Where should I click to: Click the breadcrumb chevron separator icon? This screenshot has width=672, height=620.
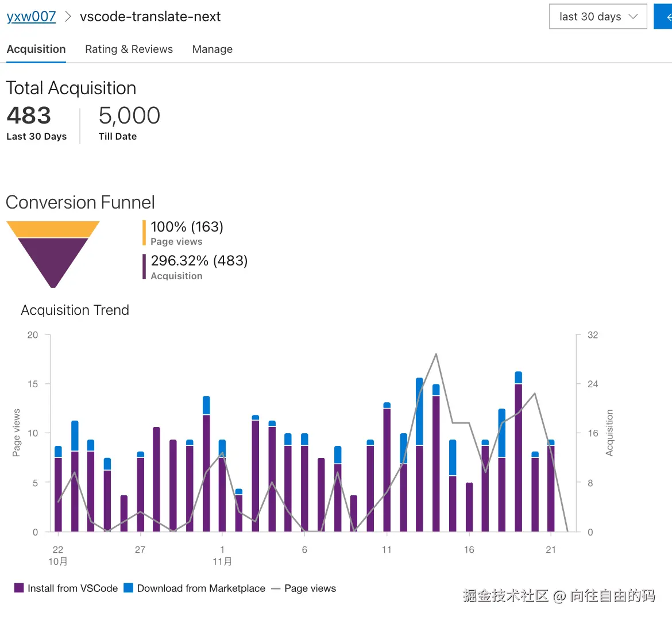click(68, 17)
